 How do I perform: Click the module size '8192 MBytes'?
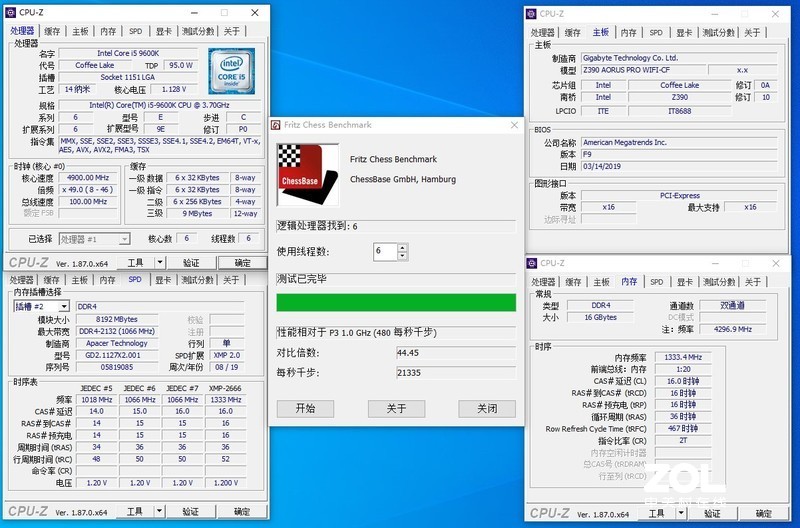coord(117,319)
